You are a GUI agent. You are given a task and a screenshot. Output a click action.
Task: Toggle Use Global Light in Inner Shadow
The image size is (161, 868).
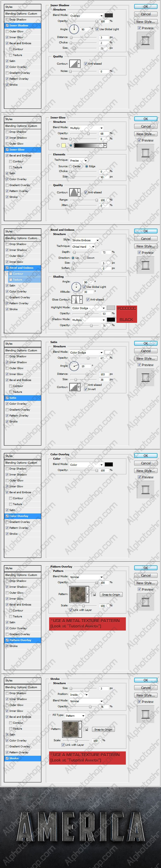click(x=97, y=29)
